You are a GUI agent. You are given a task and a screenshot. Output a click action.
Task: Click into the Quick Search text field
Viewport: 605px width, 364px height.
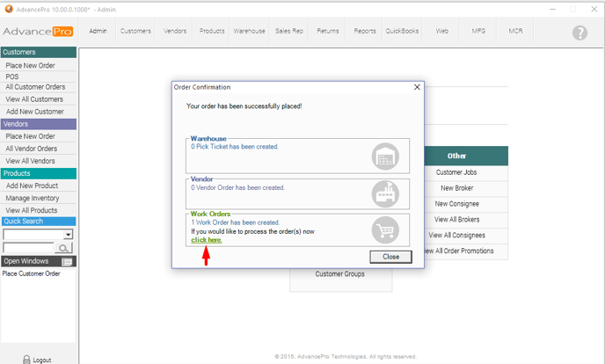pyautogui.click(x=28, y=249)
